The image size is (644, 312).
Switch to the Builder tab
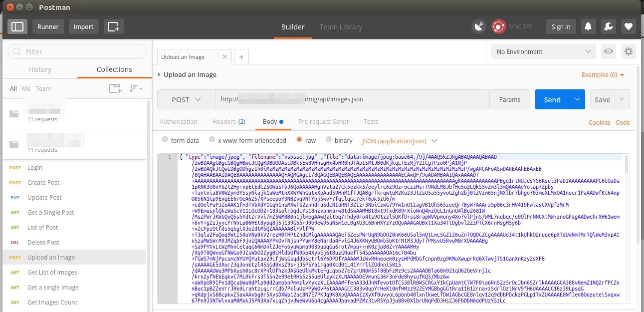coord(292,26)
